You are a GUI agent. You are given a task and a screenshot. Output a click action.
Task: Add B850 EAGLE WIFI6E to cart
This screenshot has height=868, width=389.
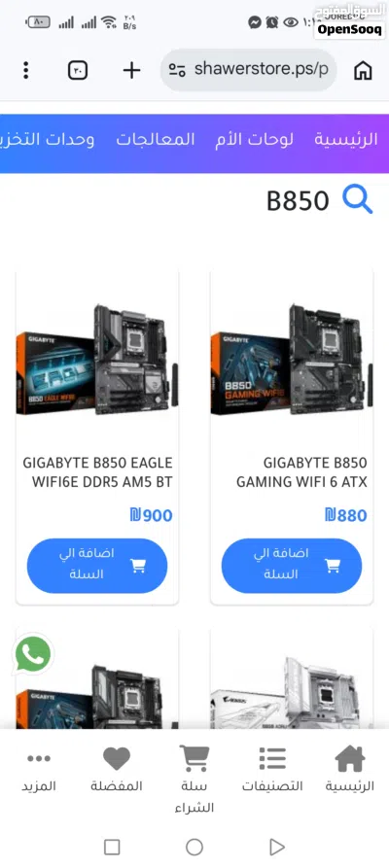(97, 566)
